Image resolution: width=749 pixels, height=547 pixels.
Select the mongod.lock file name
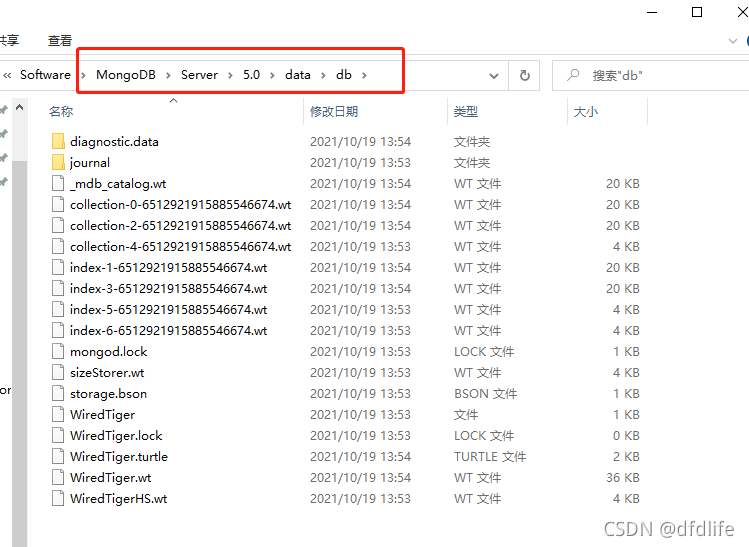pyautogui.click(x=108, y=352)
